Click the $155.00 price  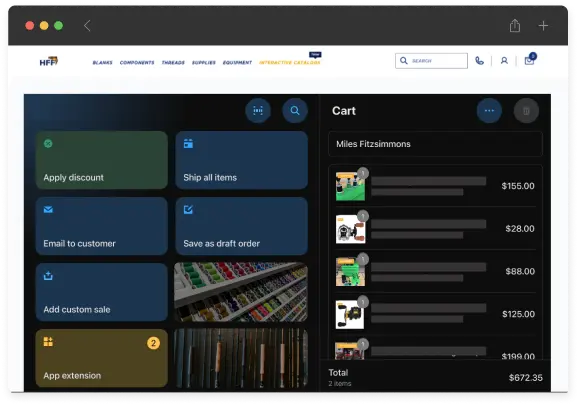pyautogui.click(x=518, y=186)
